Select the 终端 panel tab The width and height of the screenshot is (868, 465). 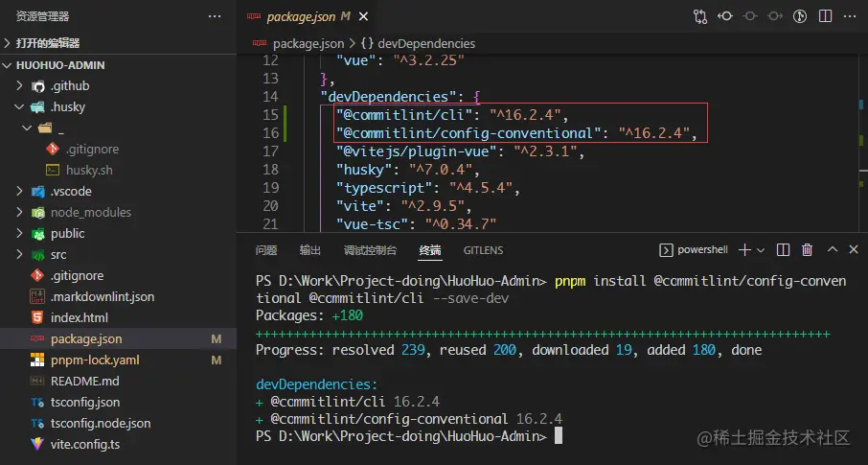click(x=430, y=250)
